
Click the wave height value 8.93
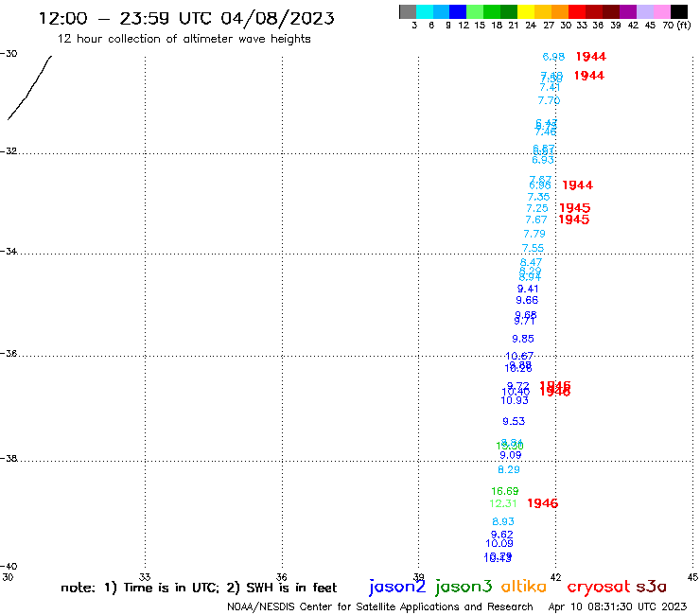point(503,521)
